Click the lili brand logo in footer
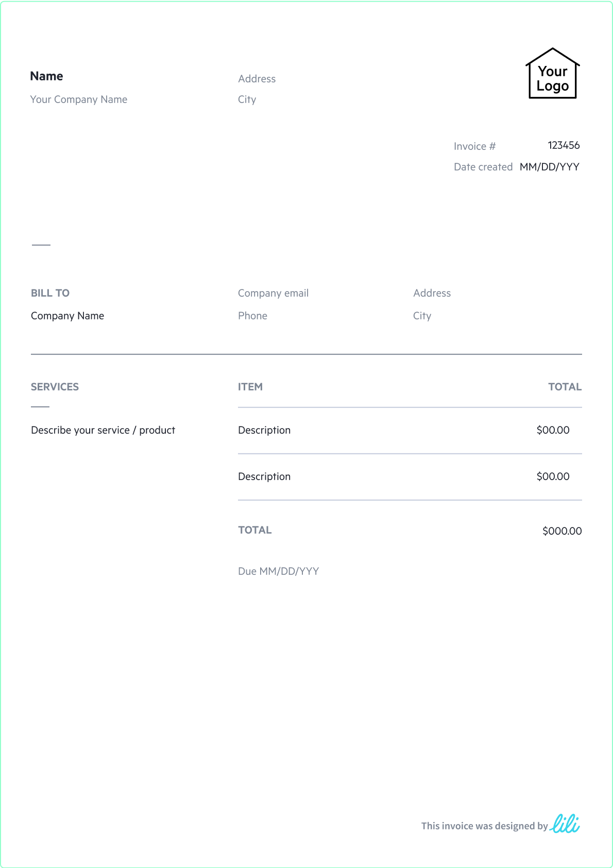The width and height of the screenshot is (613, 868). click(565, 824)
